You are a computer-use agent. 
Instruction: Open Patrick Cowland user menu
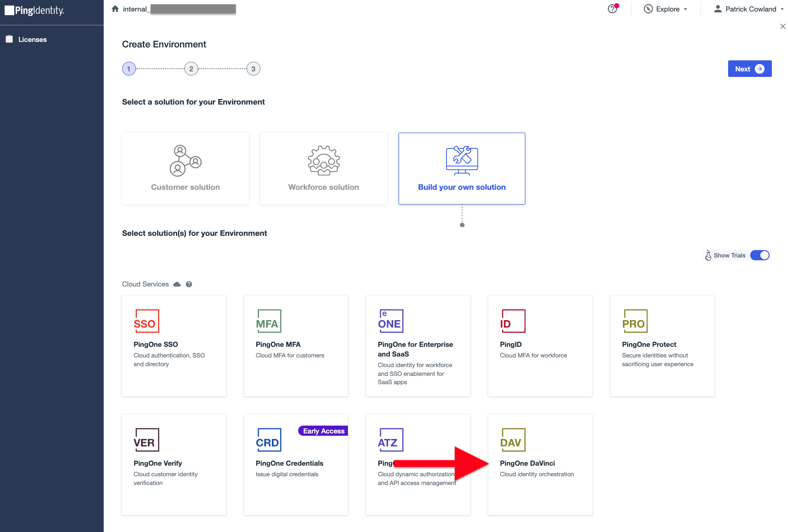[749, 9]
